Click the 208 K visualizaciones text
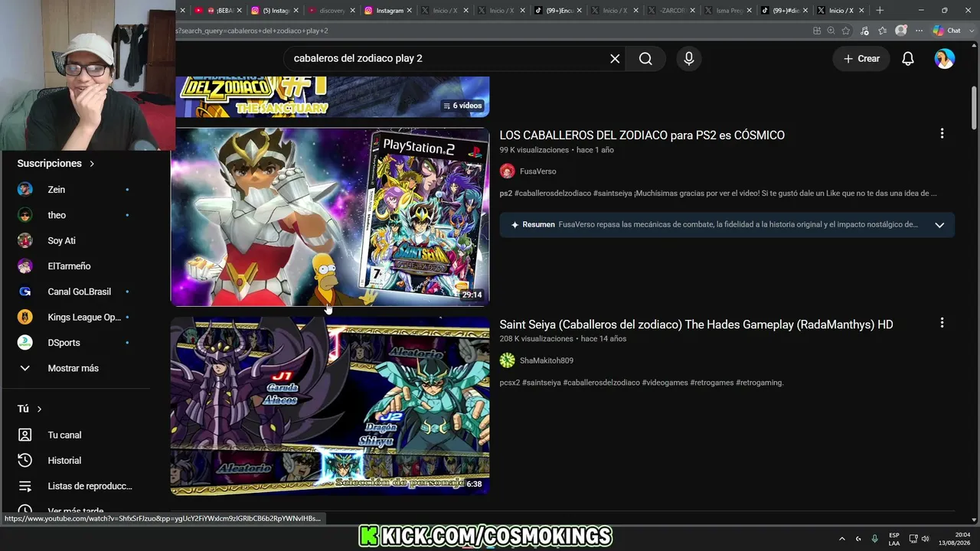 537,339
